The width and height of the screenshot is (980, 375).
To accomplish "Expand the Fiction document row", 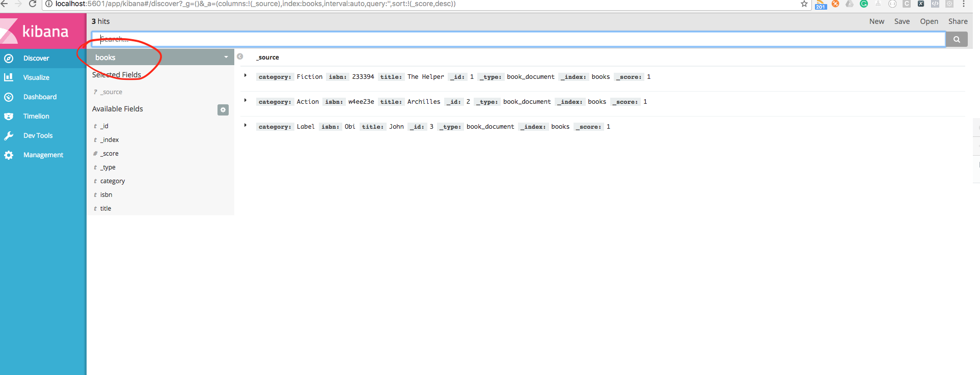I will point(246,76).
